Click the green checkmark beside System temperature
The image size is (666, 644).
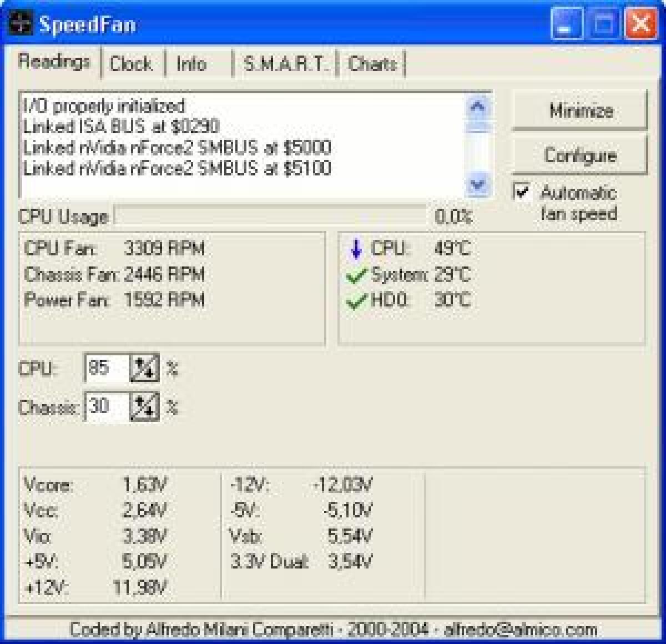tap(356, 275)
